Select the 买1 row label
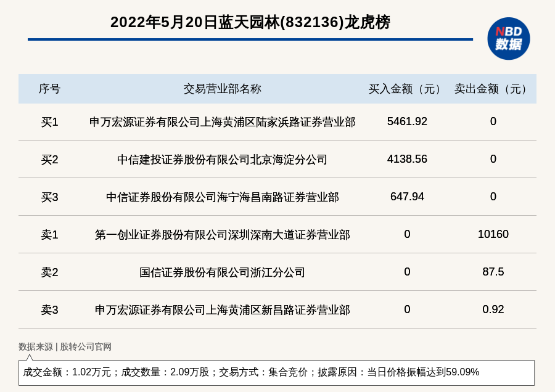This screenshot has height=392, width=555. 49,122
